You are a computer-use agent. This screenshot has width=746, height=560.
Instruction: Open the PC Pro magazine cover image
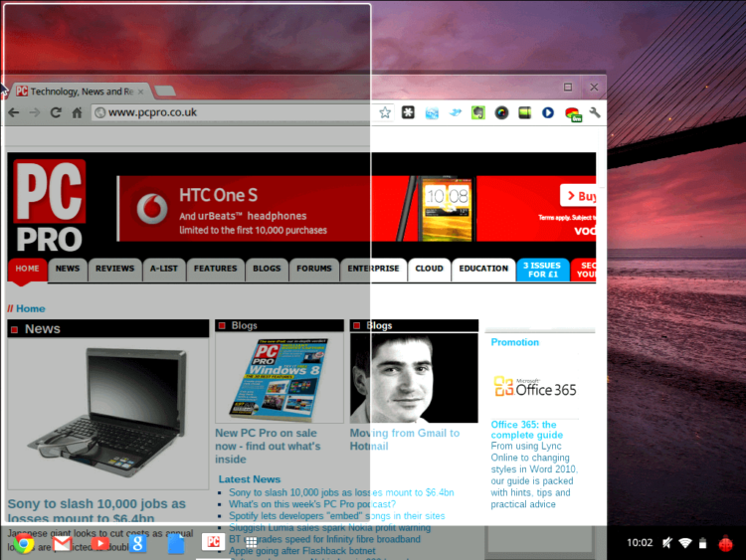click(x=280, y=378)
